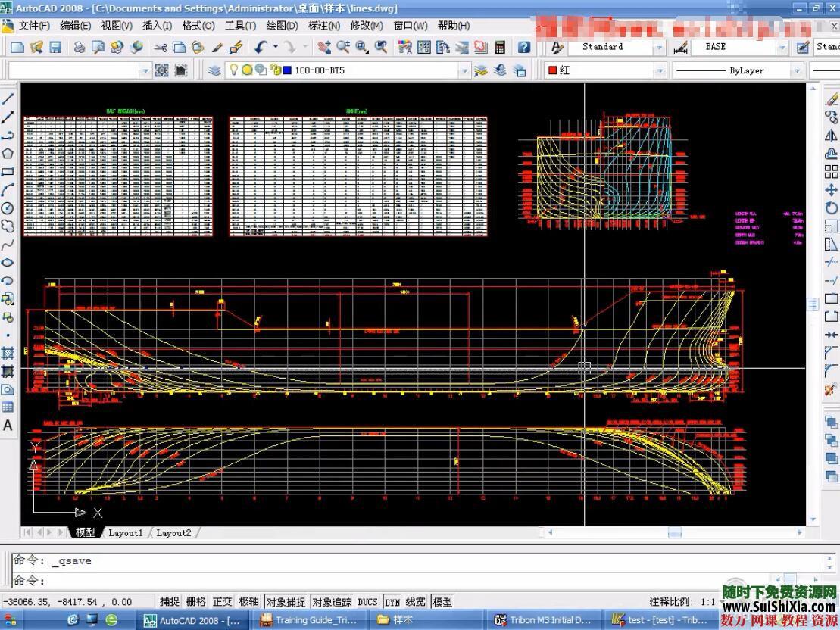The width and height of the screenshot is (840, 630).
Task: Switch to the Layout1 tab
Action: click(x=125, y=533)
